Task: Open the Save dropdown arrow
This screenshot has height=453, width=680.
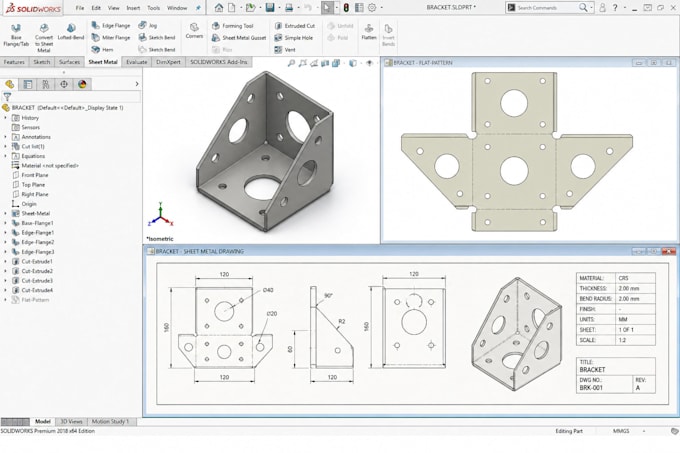Action: (x=279, y=8)
